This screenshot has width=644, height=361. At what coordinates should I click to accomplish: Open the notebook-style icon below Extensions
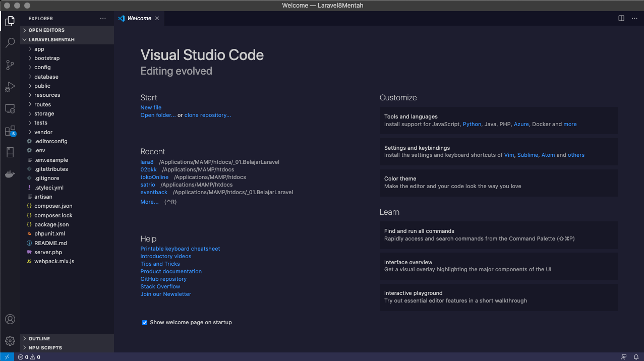coord(10,152)
